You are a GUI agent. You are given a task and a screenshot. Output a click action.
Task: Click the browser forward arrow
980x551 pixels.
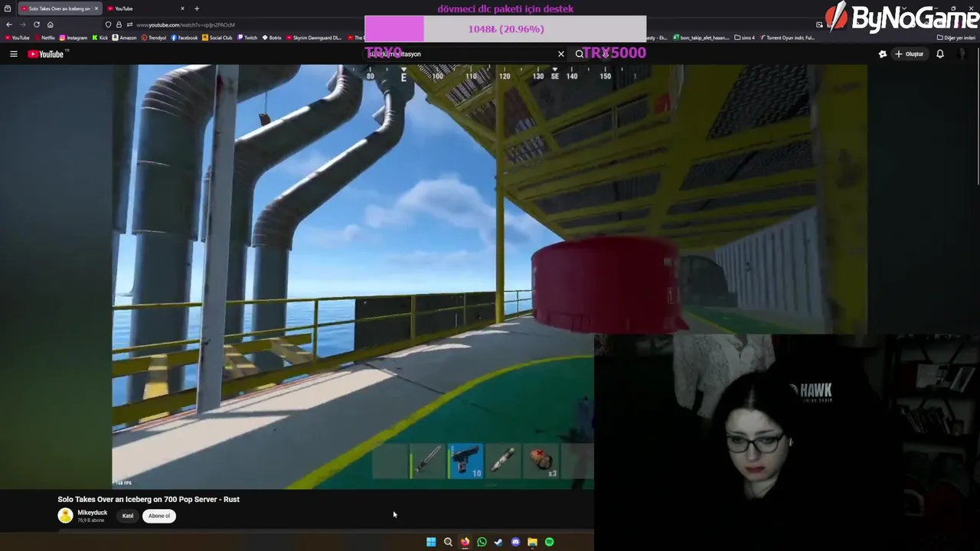coord(23,24)
